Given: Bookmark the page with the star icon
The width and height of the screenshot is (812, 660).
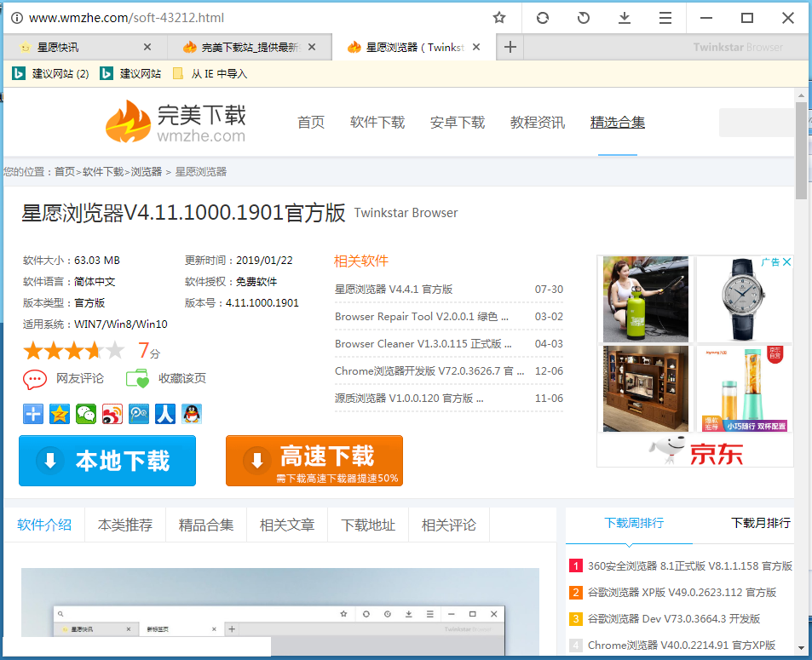Looking at the screenshot, I should click(x=498, y=18).
